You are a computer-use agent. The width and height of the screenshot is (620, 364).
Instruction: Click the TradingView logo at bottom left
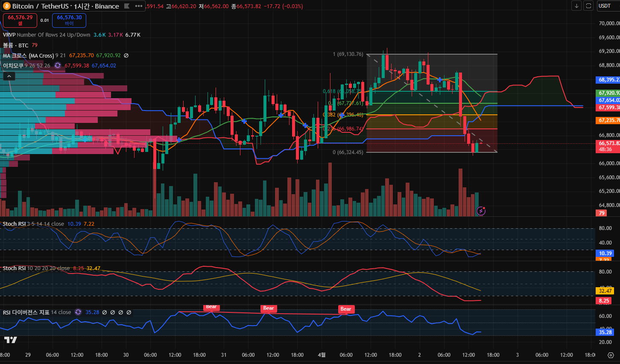[x=11, y=340]
